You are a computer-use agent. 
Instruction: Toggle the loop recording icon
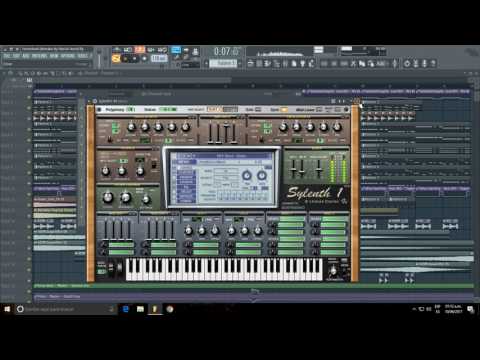click(x=162, y=50)
